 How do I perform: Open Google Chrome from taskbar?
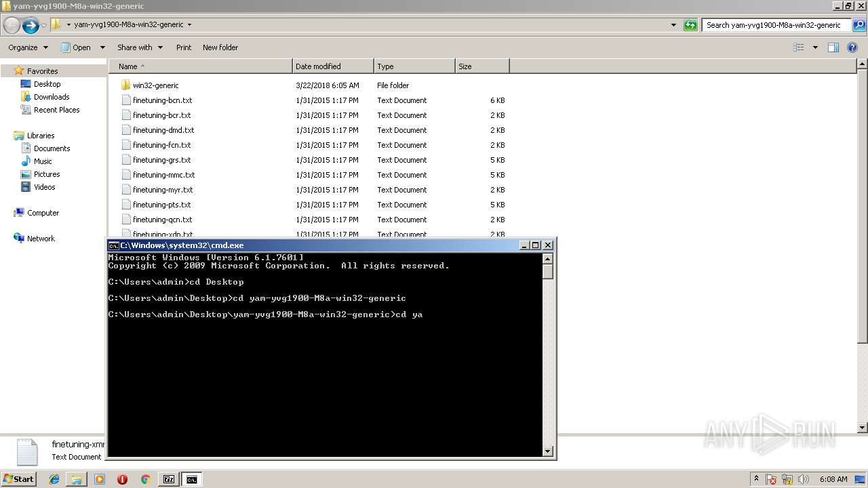145,479
